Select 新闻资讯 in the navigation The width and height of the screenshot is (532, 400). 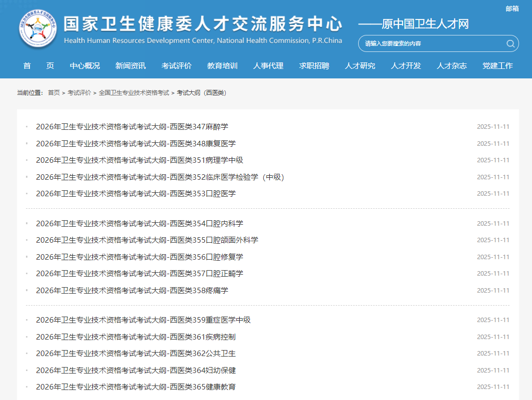[x=130, y=66]
